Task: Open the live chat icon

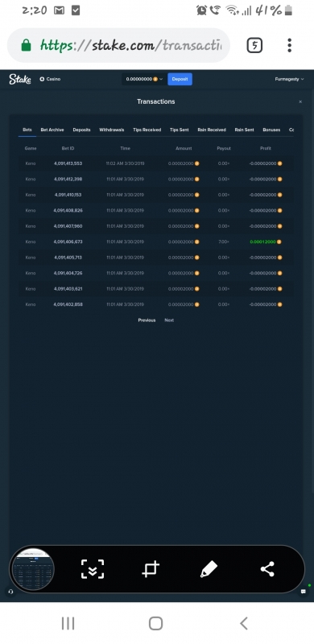Action: point(304,592)
